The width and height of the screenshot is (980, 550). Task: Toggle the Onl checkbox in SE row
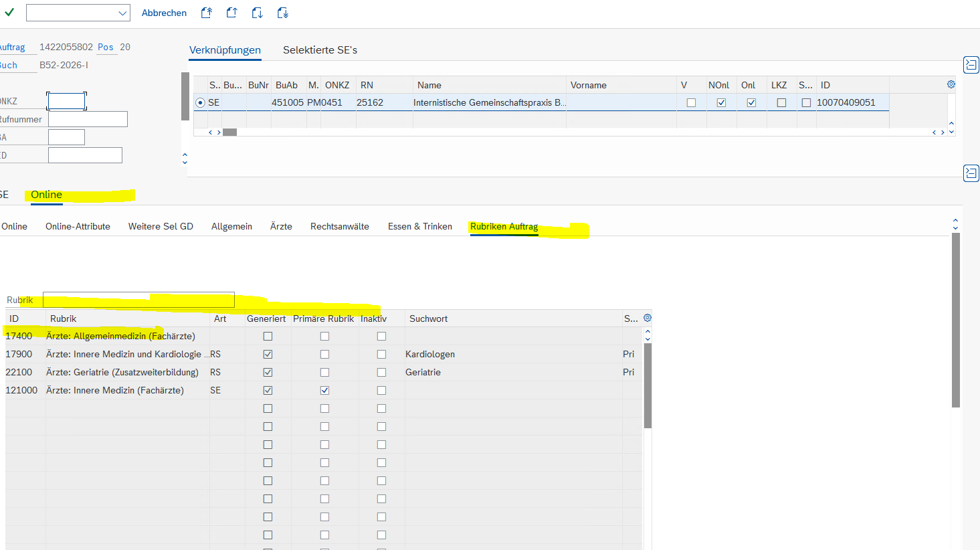tap(751, 102)
